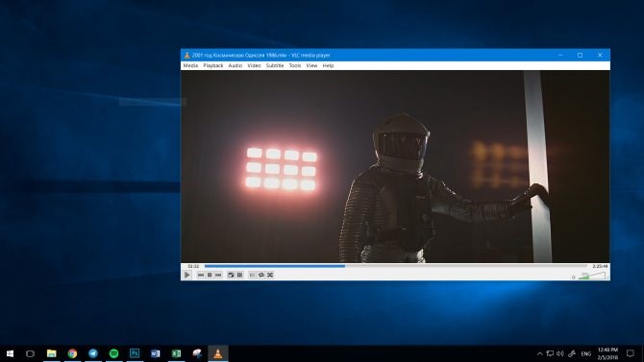Click the video display area

395,167
